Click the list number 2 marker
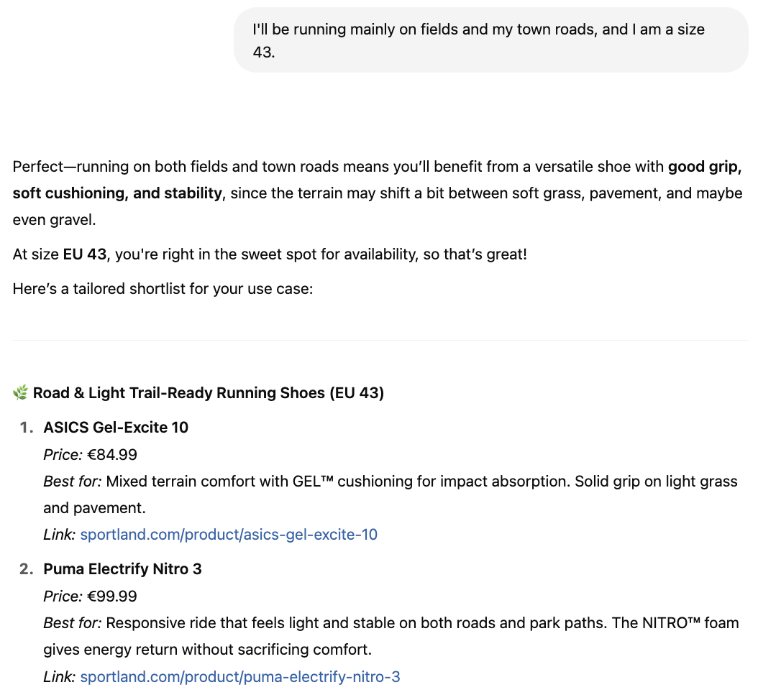Image resolution: width=758 pixels, height=700 pixels. point(26,568)
